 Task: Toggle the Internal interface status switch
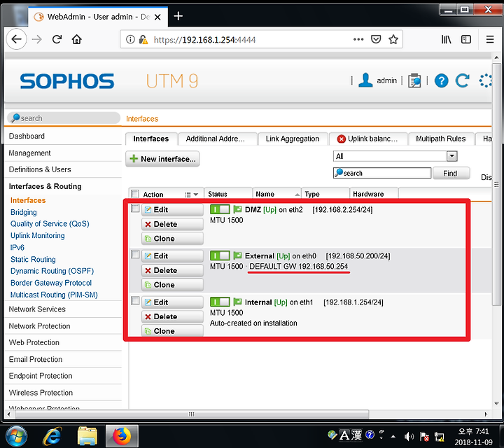pyautogui.click(x=220, y=302)
